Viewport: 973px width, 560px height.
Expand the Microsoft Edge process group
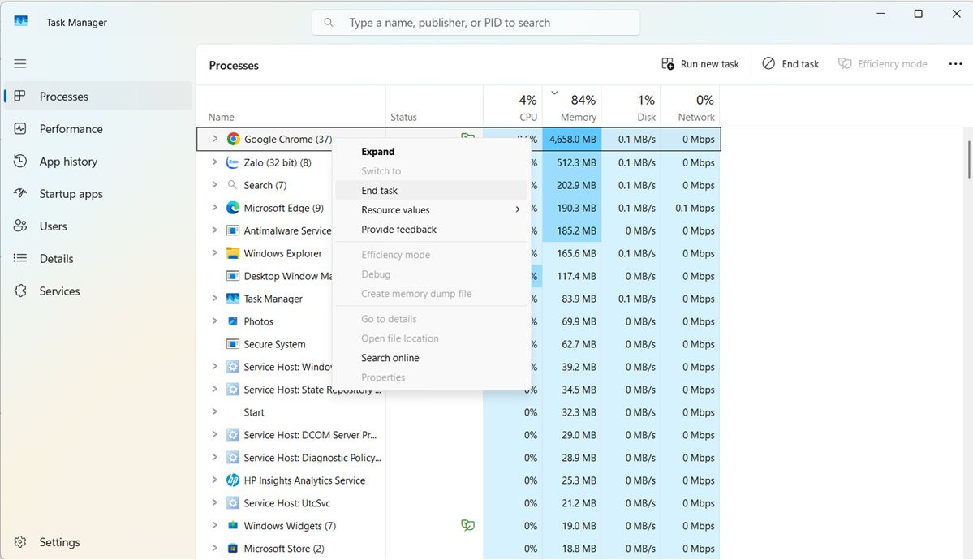point(214,207)
